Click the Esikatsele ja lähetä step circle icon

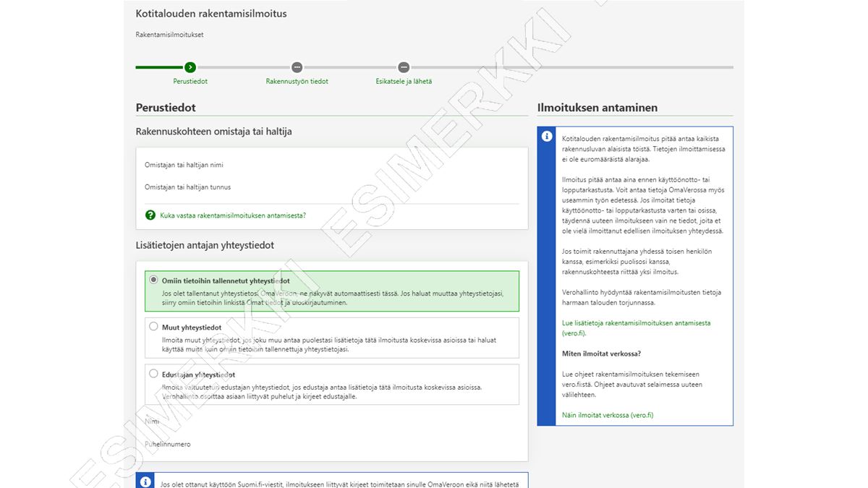tap(404, 67)
